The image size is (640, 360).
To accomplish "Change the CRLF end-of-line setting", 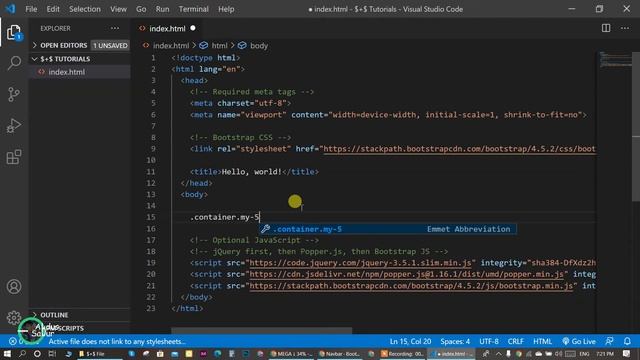I will tap(516, 341).
